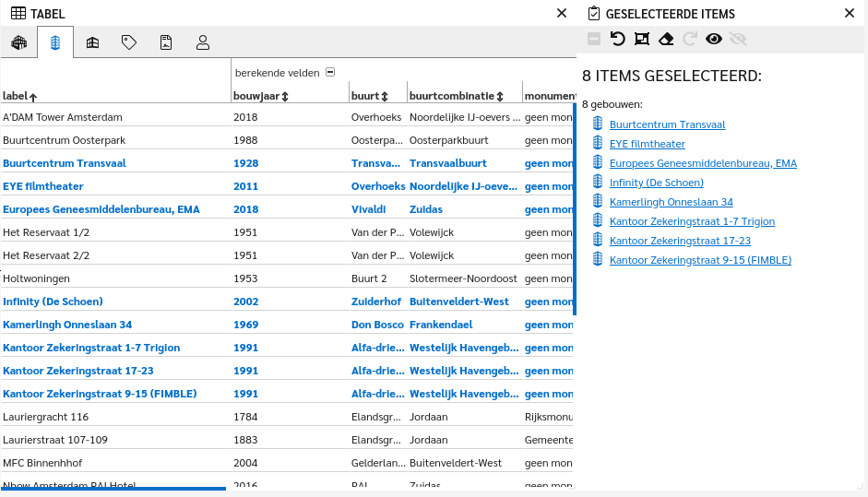
Task: Open the person icon tab
Action: pos(203,42)
